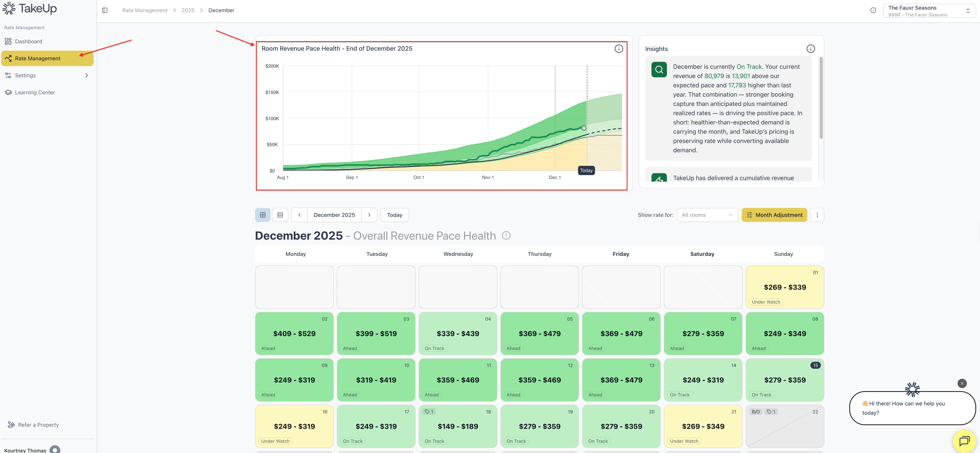This screenshot has height=453, width=980.
Task: Click the Today button
Action: click(394, 215)
